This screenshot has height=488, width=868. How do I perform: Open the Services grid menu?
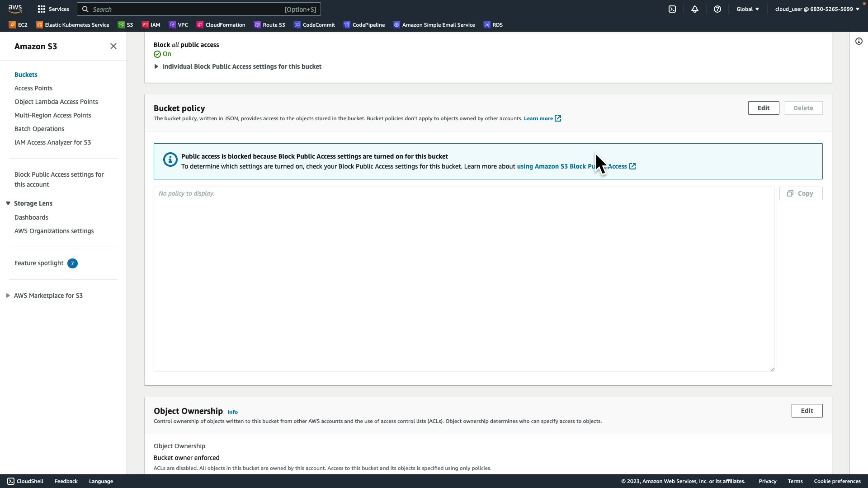click(53, 9)
